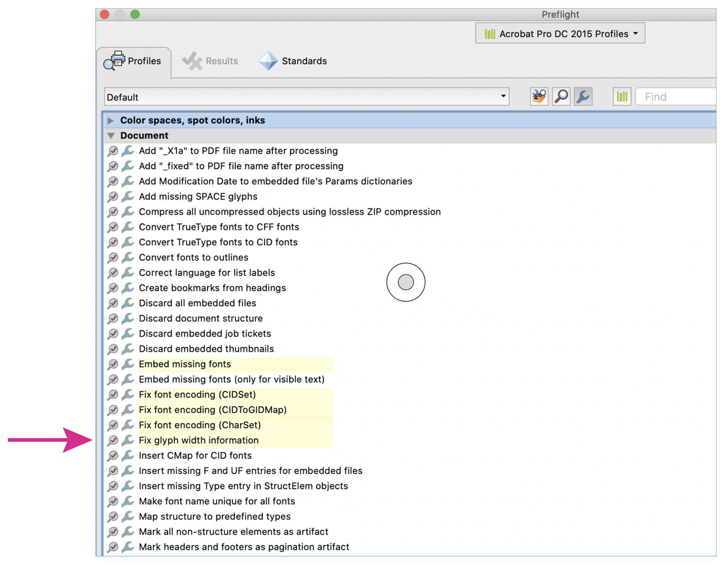
Task: Select Discard embedded thumbnails fixup
Action: pos(206,349)
